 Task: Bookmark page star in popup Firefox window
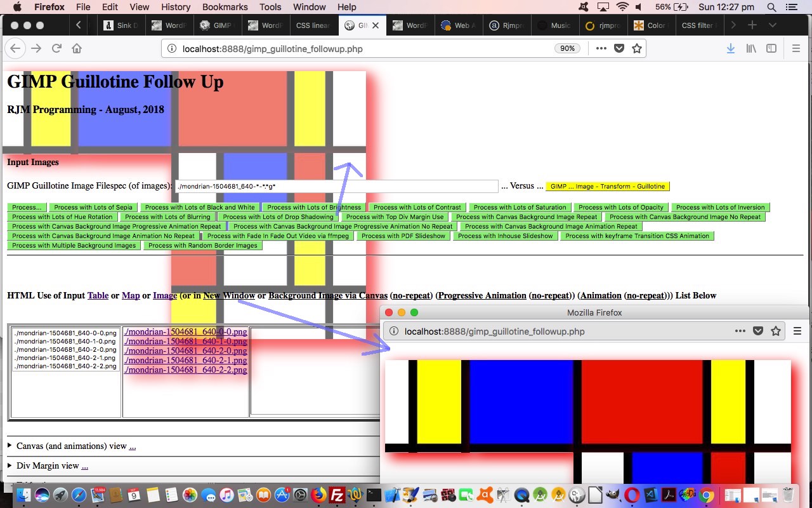pos(776,331)
